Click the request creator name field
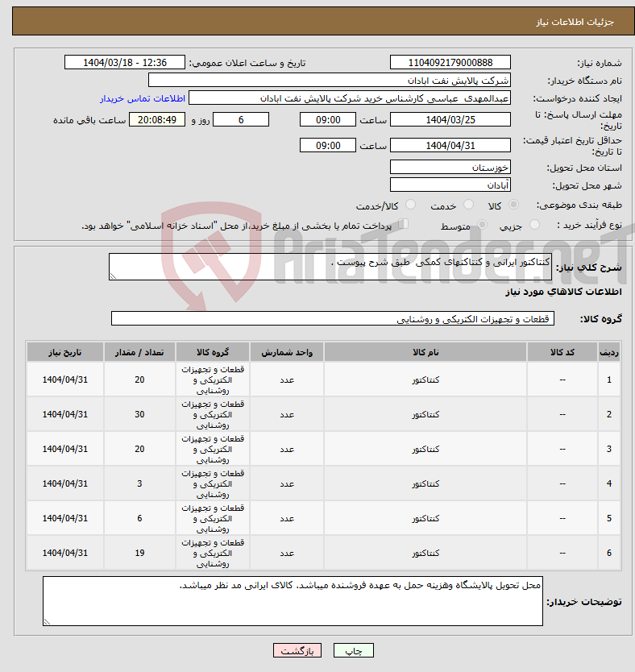 pyautogui.click(x=350, y=98)
